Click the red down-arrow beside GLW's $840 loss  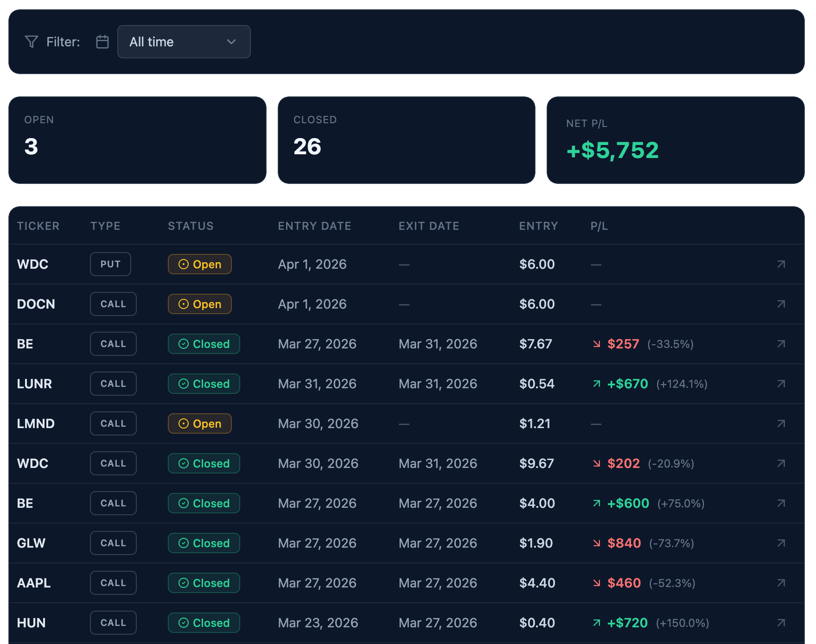coord(596,543)
